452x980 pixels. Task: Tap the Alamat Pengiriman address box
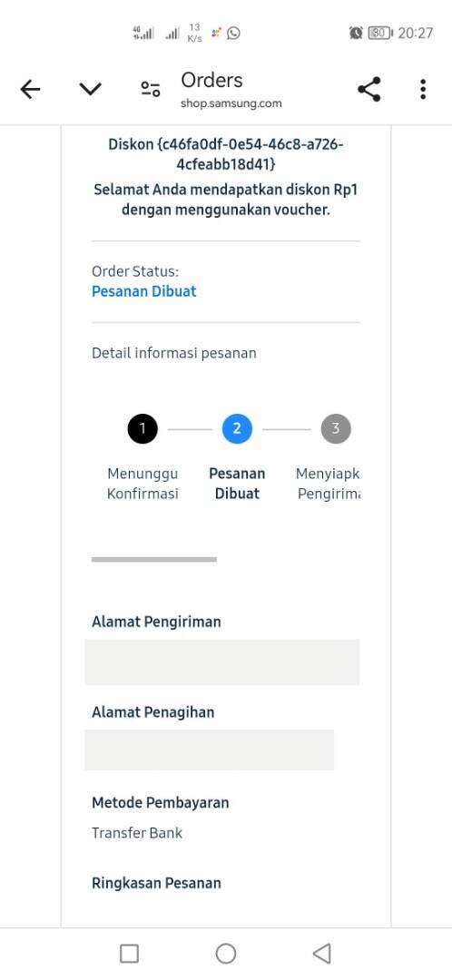[222, 661]
